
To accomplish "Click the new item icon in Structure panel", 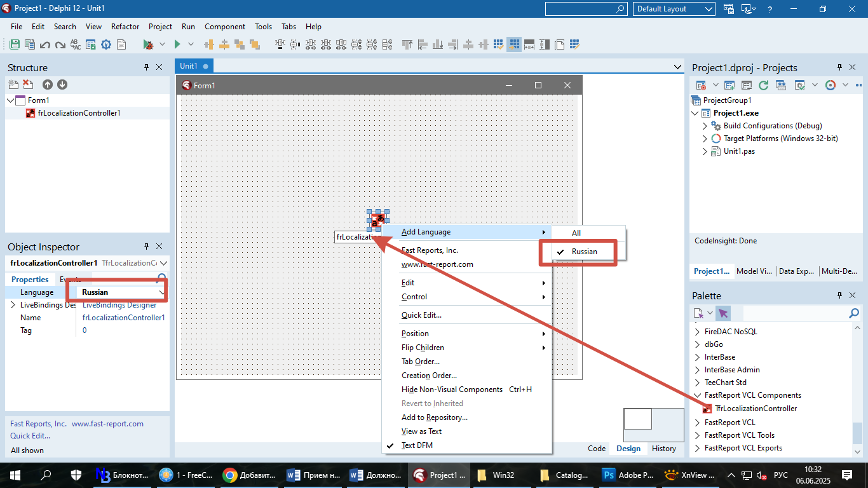I will coord(13,85).
